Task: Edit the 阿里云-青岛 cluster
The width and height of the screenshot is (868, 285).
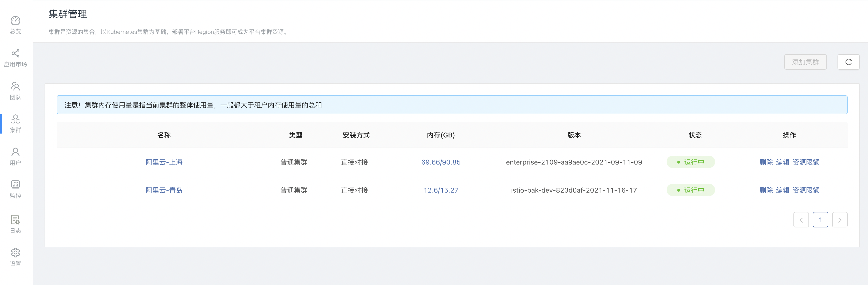Action: pyautogui.click(x=782, y=190)
